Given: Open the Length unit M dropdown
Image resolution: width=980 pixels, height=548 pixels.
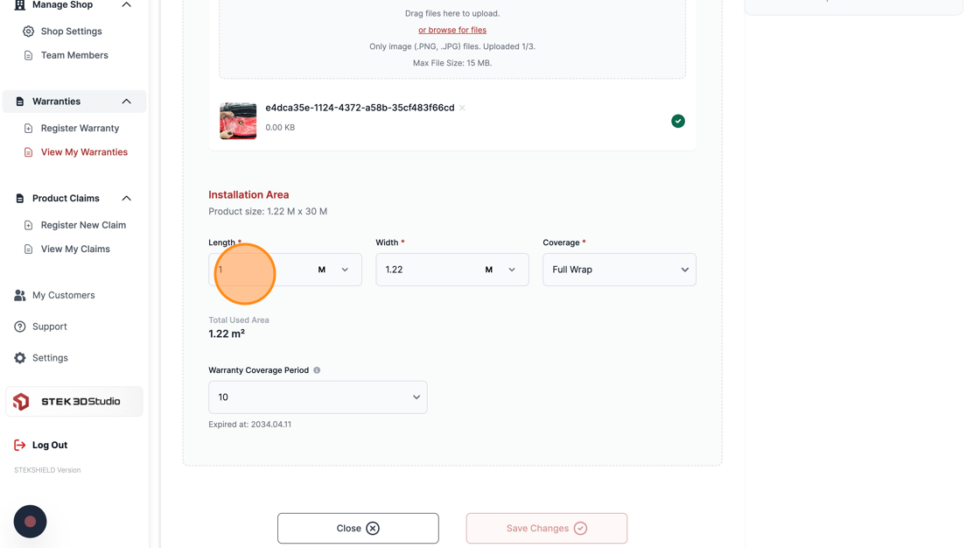Looking at the screenshot, I should coord(333,270).
